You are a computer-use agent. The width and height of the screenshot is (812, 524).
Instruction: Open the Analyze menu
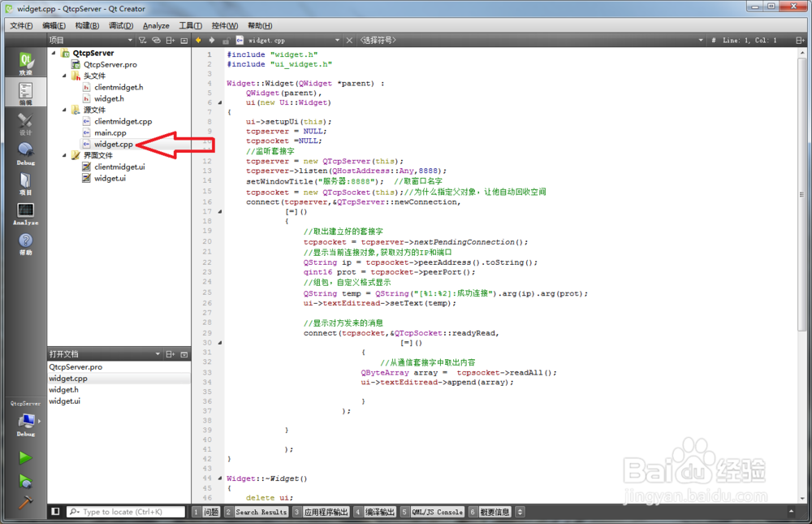pos(156,25)
